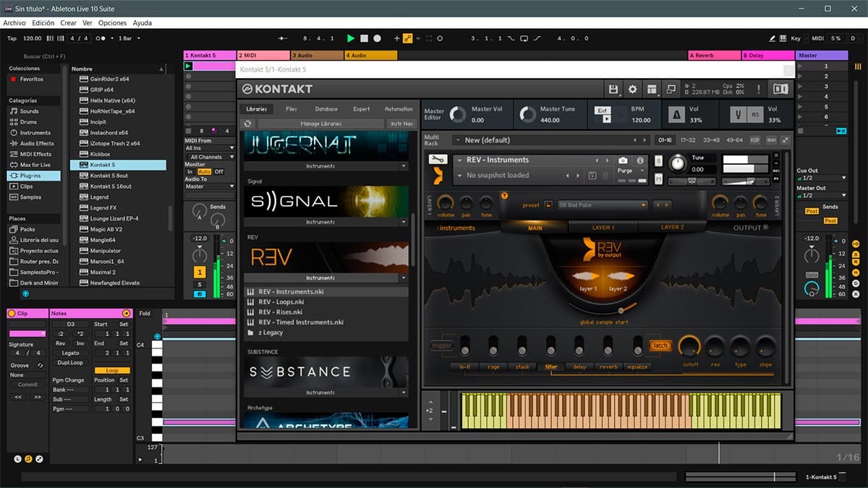Open the Kontakt options gear icon
868x488 pixels.
(x=633, y=89)
